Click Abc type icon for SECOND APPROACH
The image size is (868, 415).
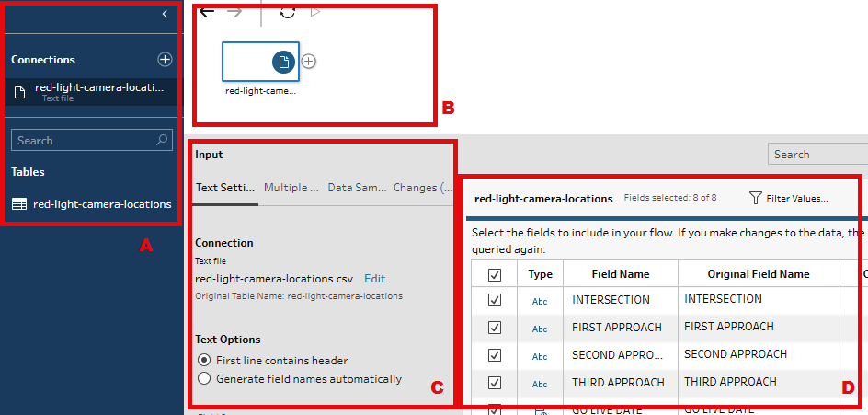(540, 356)
